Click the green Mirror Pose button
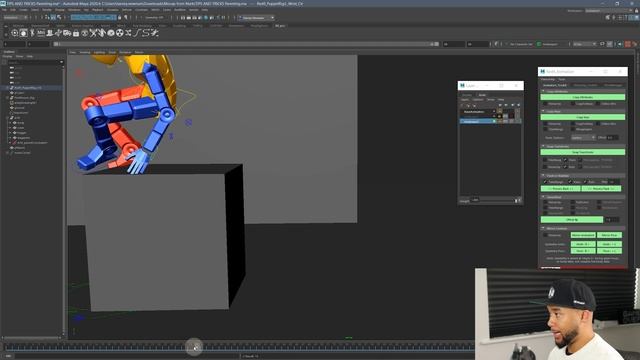The image size is (640, 360). [609, 236]
